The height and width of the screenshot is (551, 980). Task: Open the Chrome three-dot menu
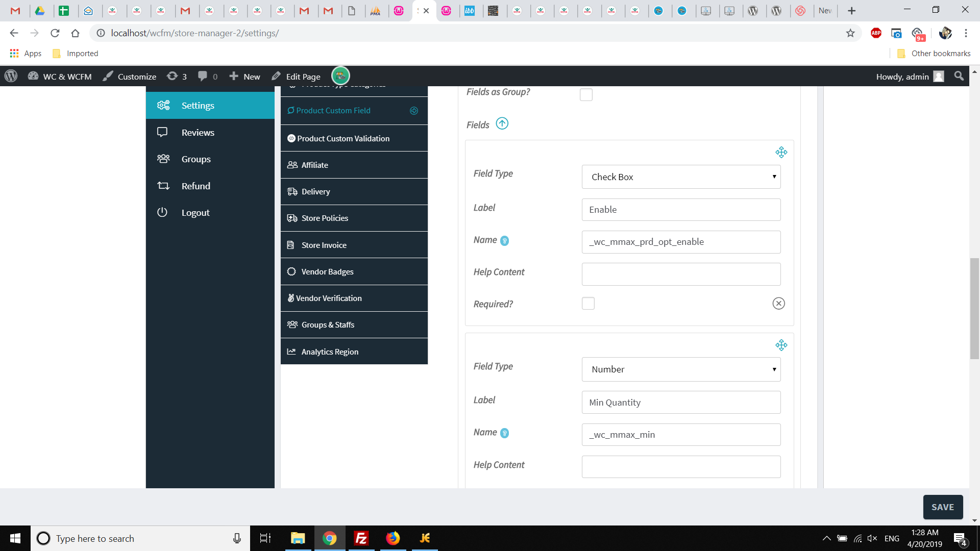click(x=966, y=33)
